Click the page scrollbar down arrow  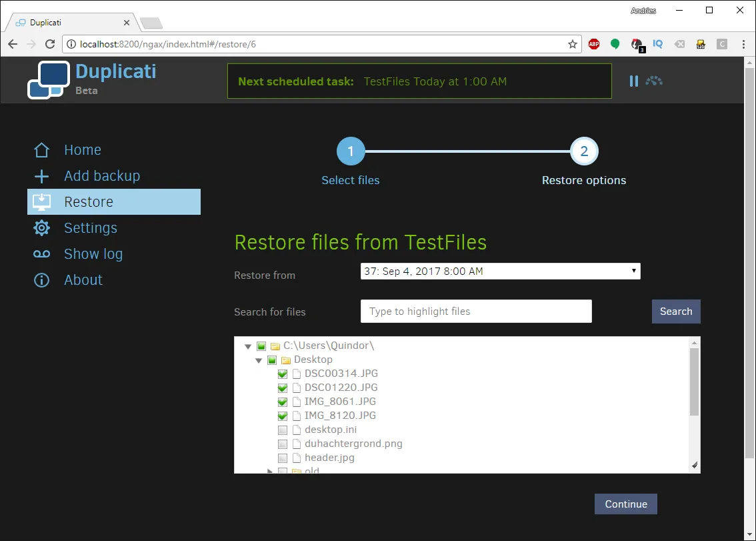[749, 535]
